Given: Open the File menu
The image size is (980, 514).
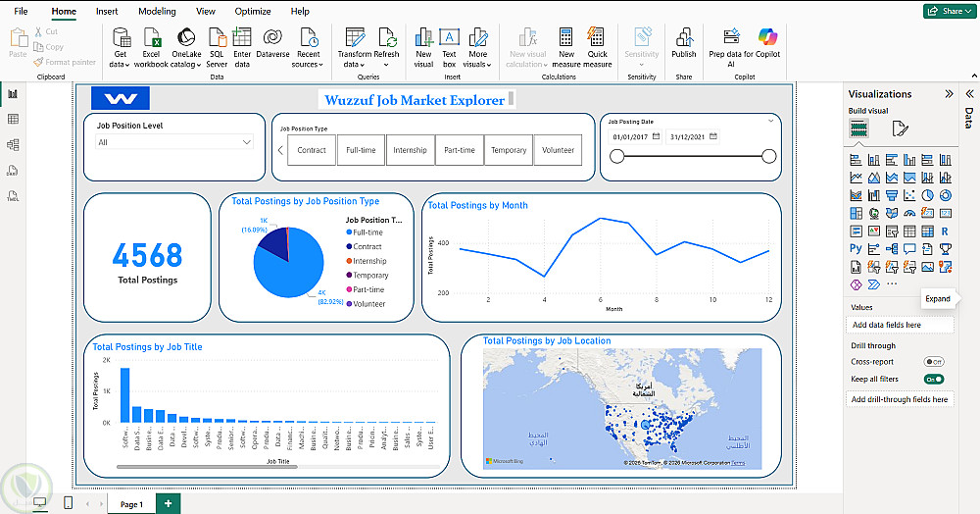Looking at the screenshot, I should coord(21,11).
